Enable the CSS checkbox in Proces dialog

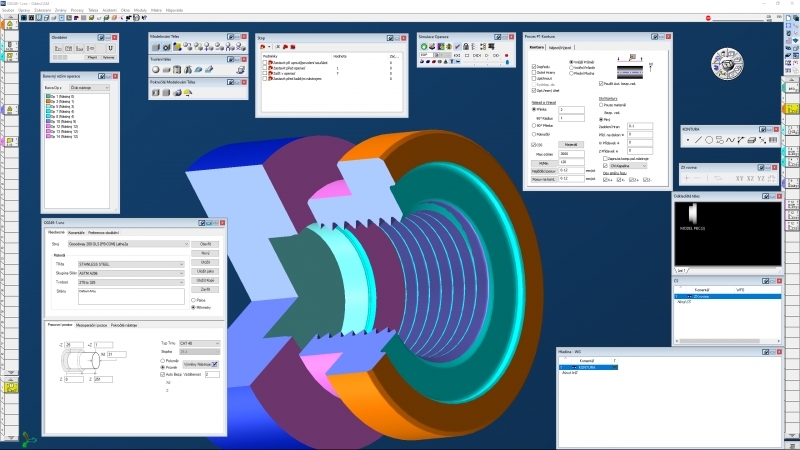pyautogui.click(x=533, y=144)
